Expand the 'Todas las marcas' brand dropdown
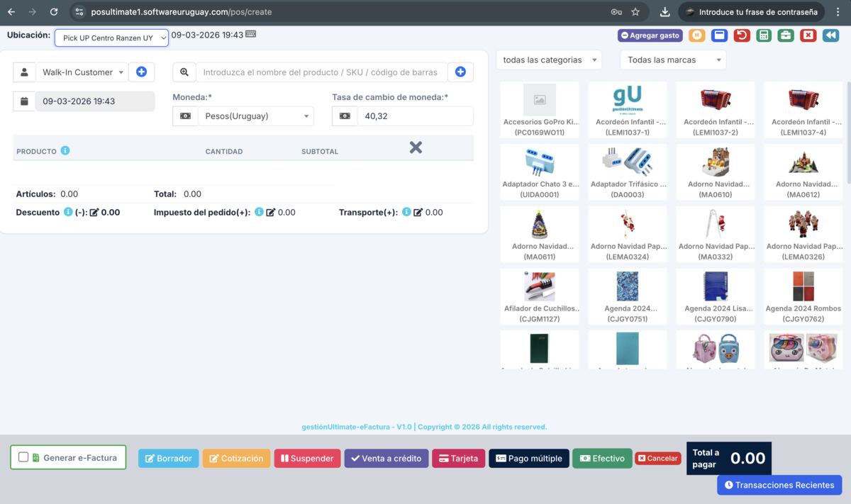 [x=672, y=60]
